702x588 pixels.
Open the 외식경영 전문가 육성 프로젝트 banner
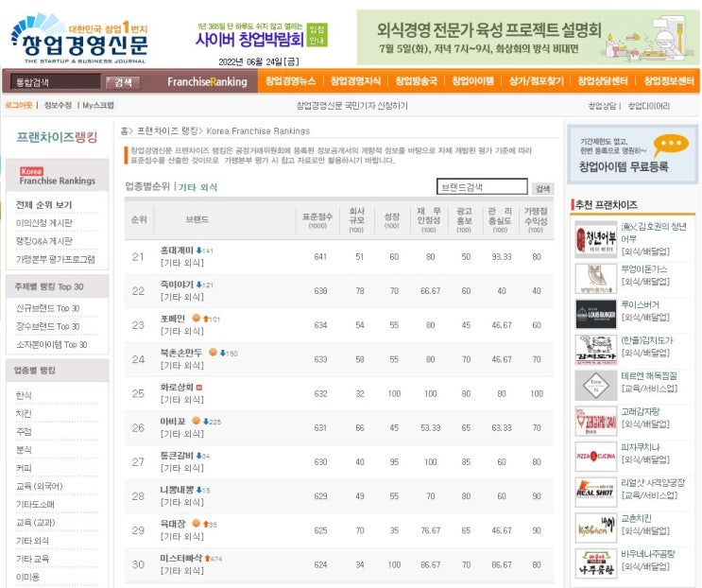pos(527,38)
